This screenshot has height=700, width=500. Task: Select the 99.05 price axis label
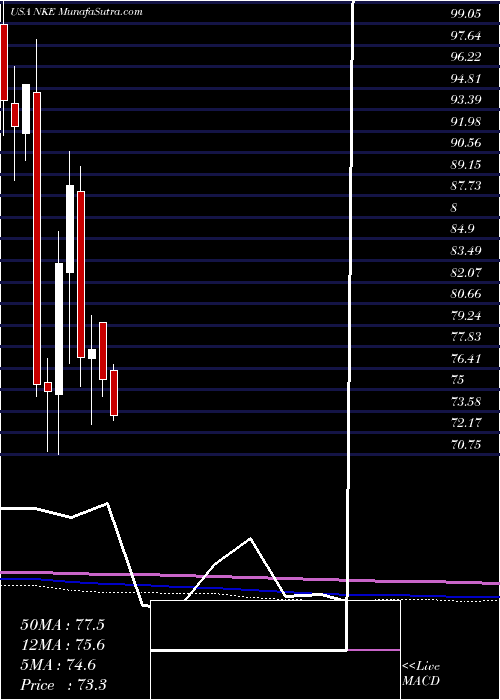466,14
